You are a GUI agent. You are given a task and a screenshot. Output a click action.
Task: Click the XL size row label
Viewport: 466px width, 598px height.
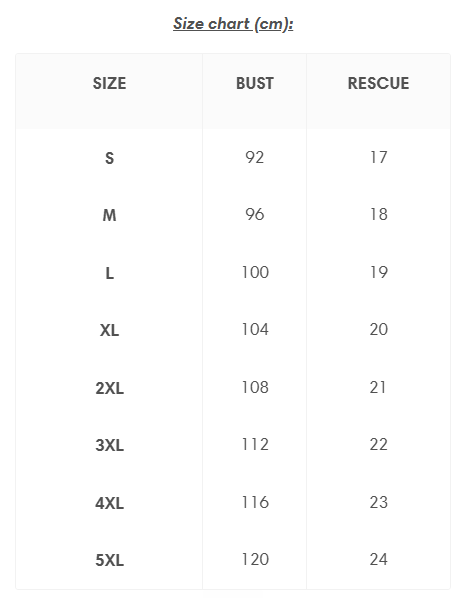[x=109, y=330]
